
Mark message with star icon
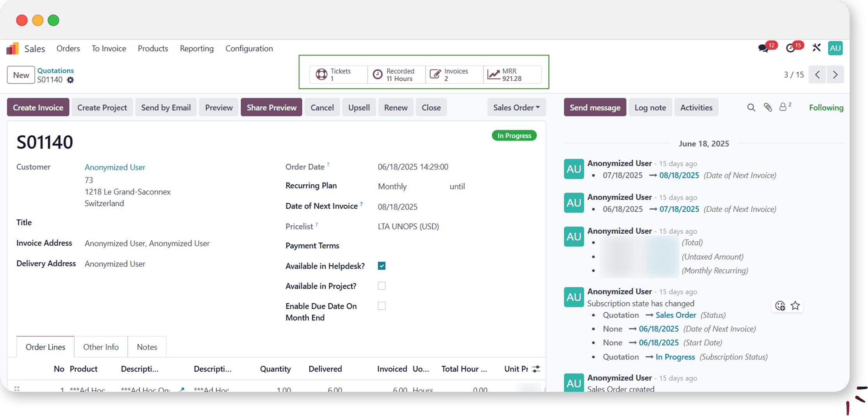(x=795, y=306)
